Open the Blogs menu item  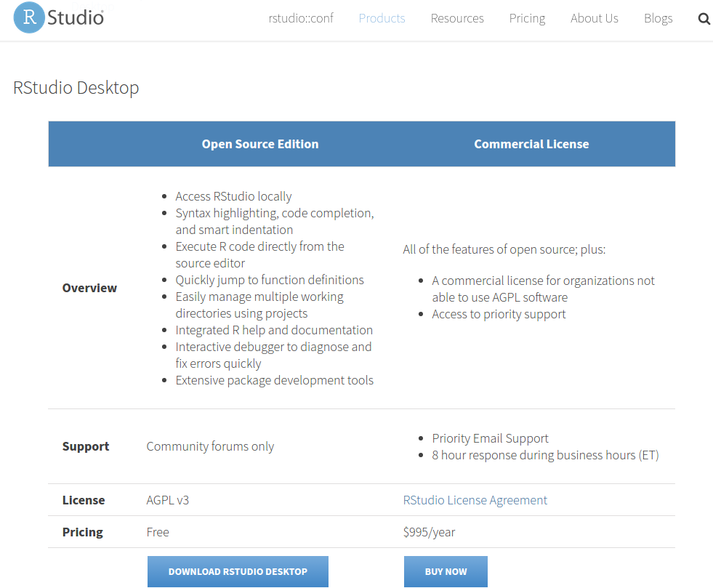(658, 19)
